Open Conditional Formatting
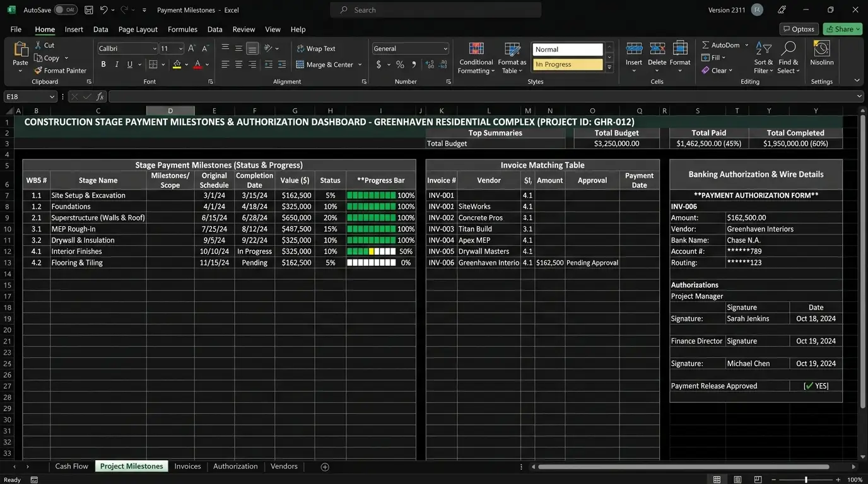 pyautogui.click(x=476, y=58)
